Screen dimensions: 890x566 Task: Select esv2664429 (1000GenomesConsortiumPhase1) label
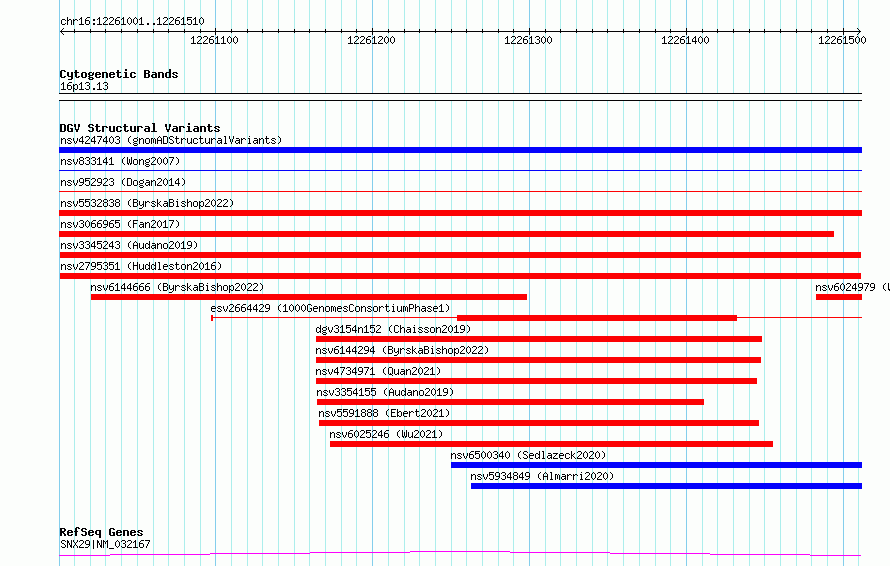330,308
